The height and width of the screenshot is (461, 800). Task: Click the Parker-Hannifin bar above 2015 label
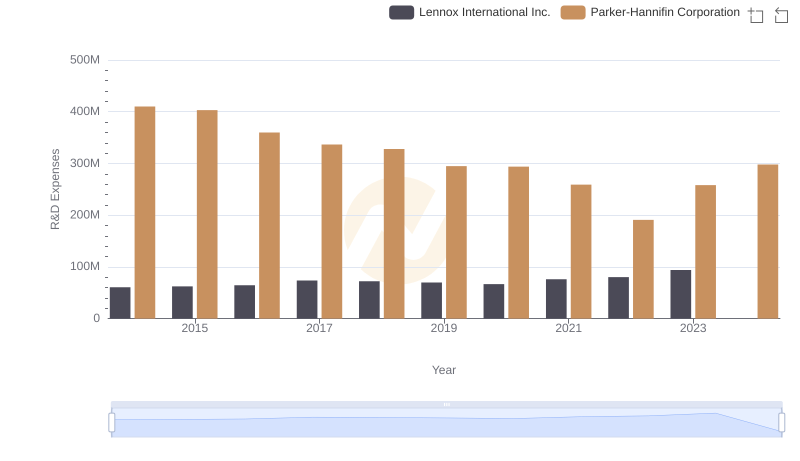207,214
